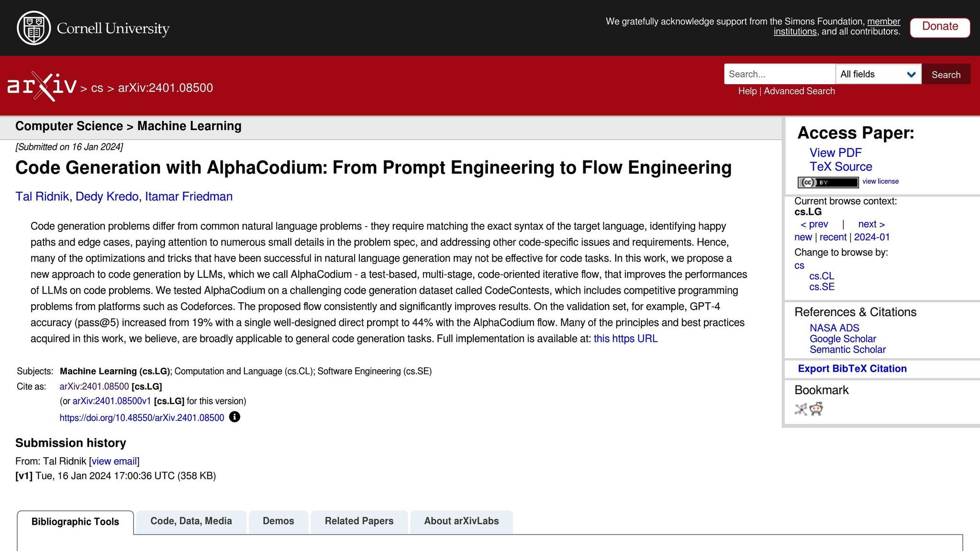Click the Search input field
The height and width of the screenshot is (551, 980).
(779, 74)
